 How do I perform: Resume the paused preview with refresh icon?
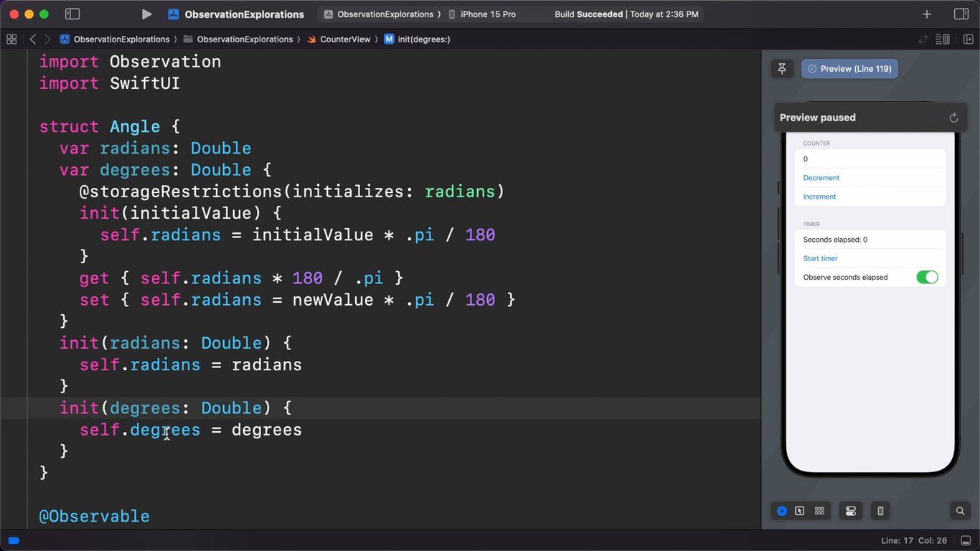click(953, 118)
